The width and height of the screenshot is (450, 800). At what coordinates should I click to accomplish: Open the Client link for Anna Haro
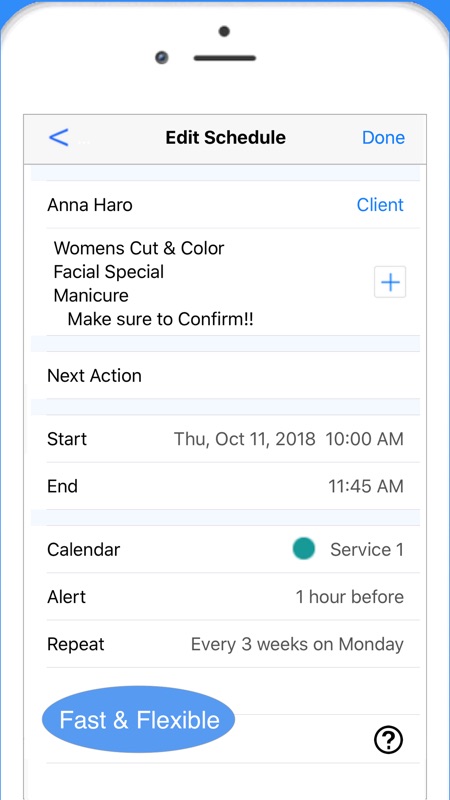380,205
